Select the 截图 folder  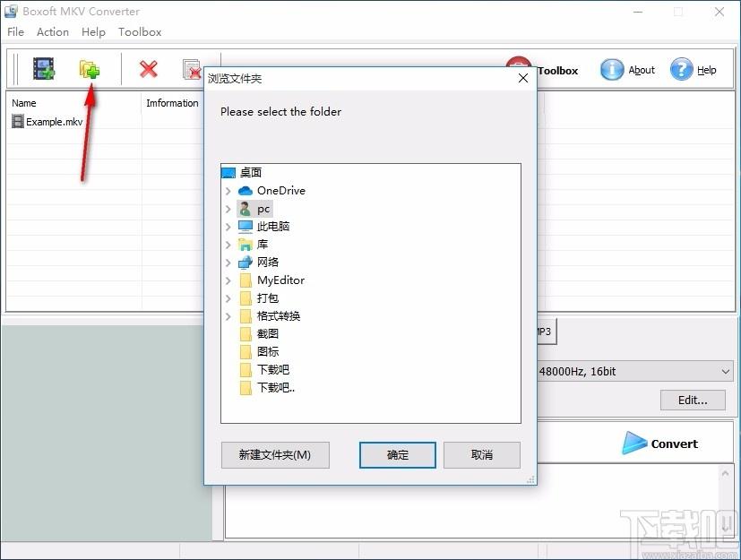(268, 334)
